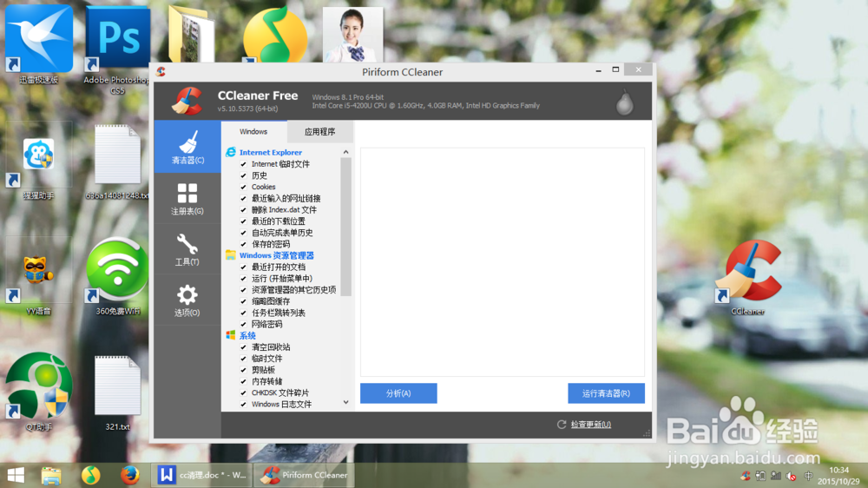Uncheck the Cookies checkbox
Screen dimensions: 868x488
click(x=244, y=188)
